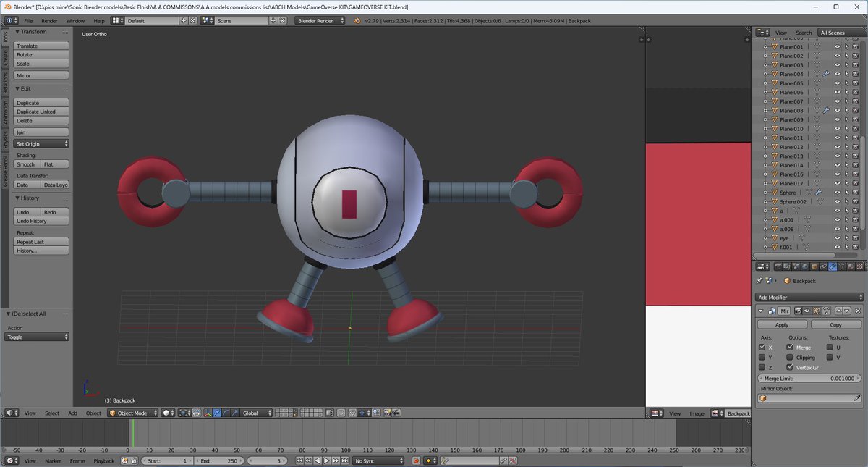Viewport: 868px width, 467px height.
Task: Open the Playback menu in timeline
Action: pos(103,461)
